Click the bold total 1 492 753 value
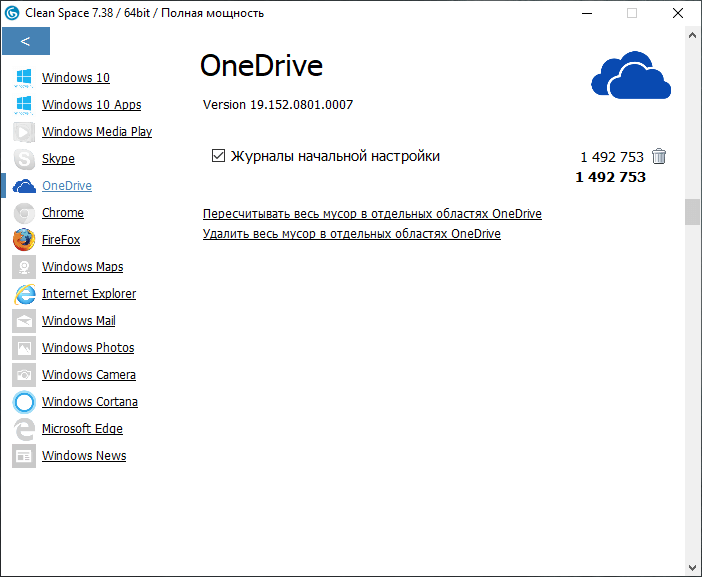The width and height of the screenshot is (702, 577). pyautogui.click(x=610, y=177)
